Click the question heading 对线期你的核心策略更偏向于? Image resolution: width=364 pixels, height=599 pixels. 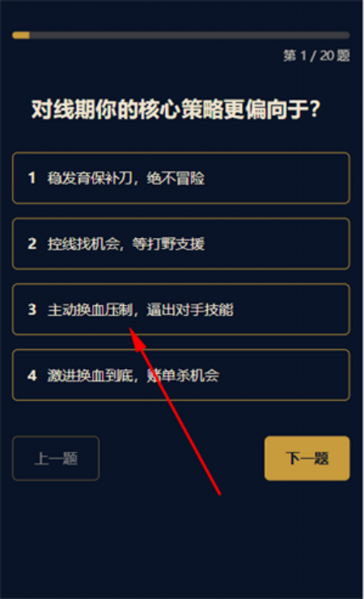176,109
